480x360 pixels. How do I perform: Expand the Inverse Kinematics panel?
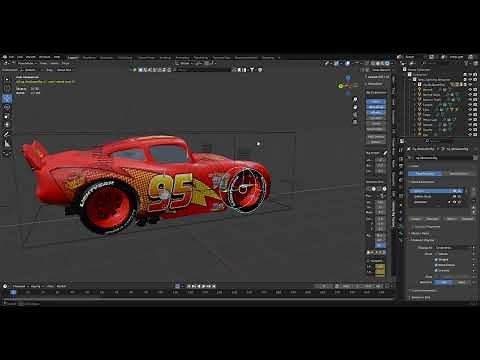[423, 290]
